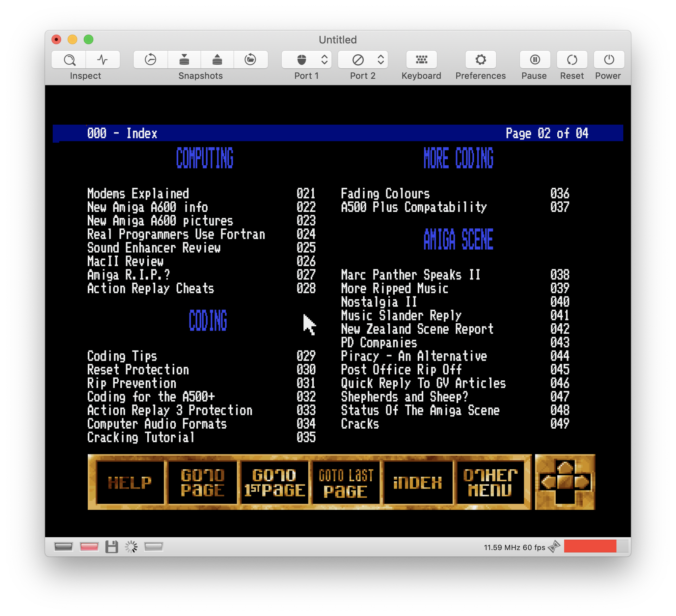Take a snapshot with the down-arrow stack icon

point(184,60)
